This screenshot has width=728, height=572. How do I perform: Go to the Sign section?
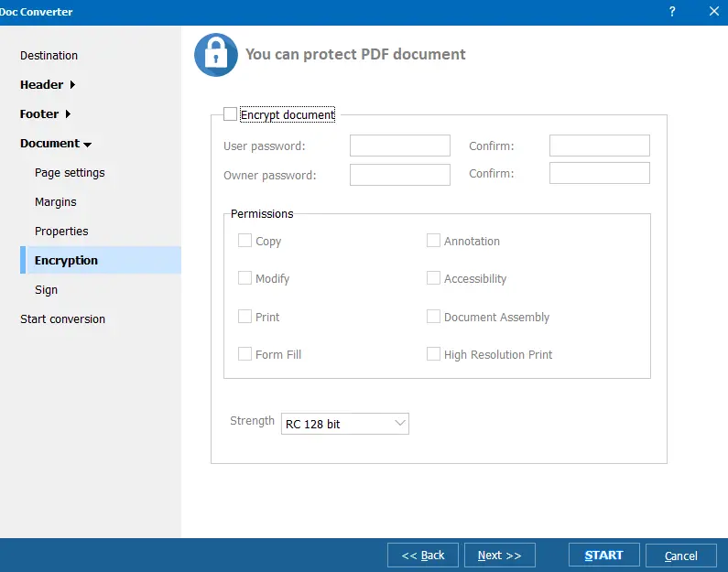coord(46,290)
